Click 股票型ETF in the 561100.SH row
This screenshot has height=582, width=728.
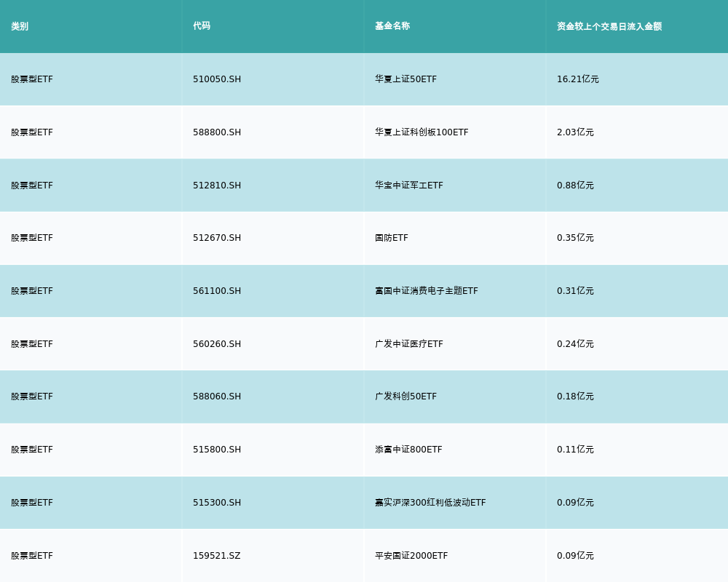(32, 291)
